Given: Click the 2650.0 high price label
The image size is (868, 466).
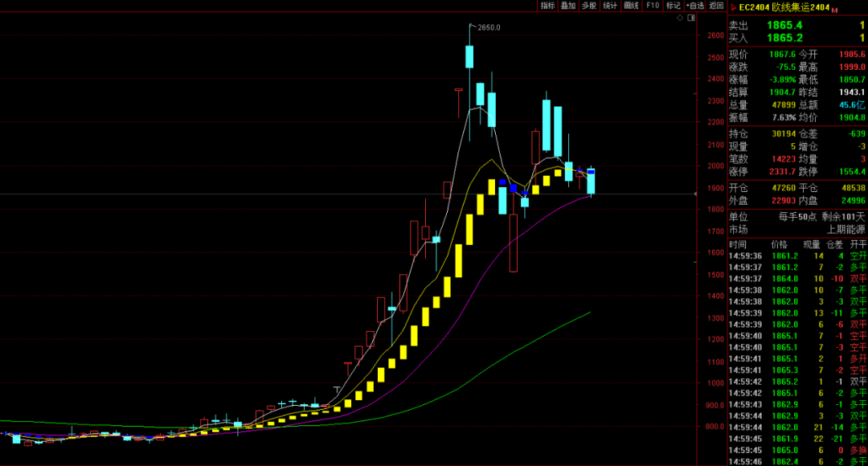Looking at the screenshot, I should tap(489, 27).
